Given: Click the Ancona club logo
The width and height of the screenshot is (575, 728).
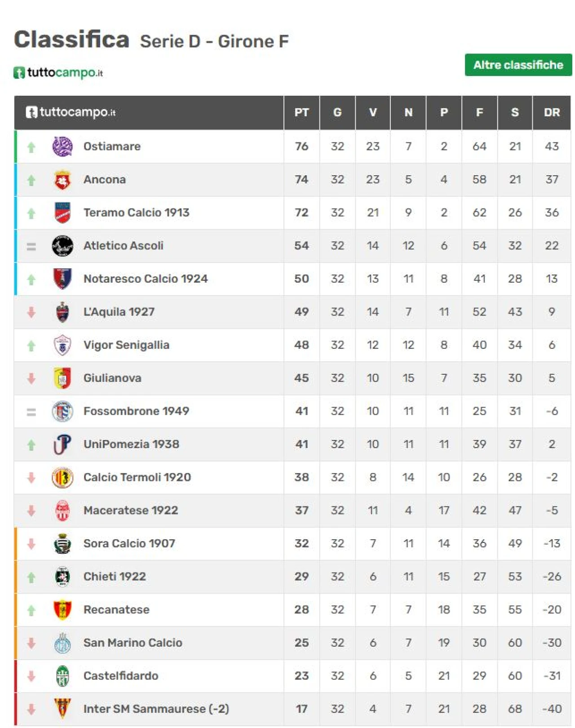Looking at the screenshot, I should [62, 180].
